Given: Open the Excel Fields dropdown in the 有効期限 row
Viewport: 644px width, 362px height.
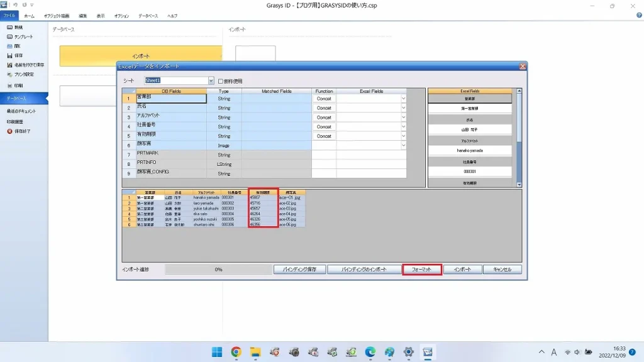Looking at the screenshot, I should point(403,136).
